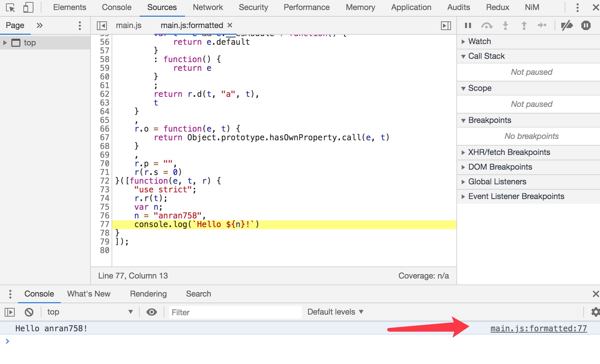Clear the console with the clear icon

click(x=29, y=312)
